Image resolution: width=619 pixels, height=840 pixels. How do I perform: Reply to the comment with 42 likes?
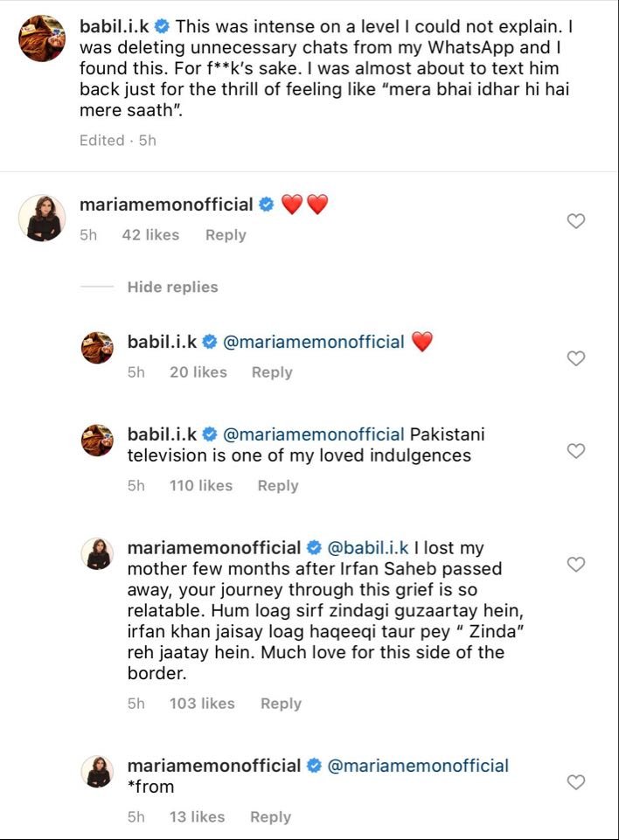[226, 235]
